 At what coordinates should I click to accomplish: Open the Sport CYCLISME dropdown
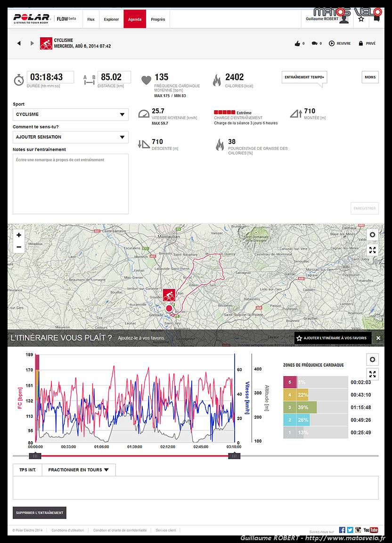[x=71, y=114]
